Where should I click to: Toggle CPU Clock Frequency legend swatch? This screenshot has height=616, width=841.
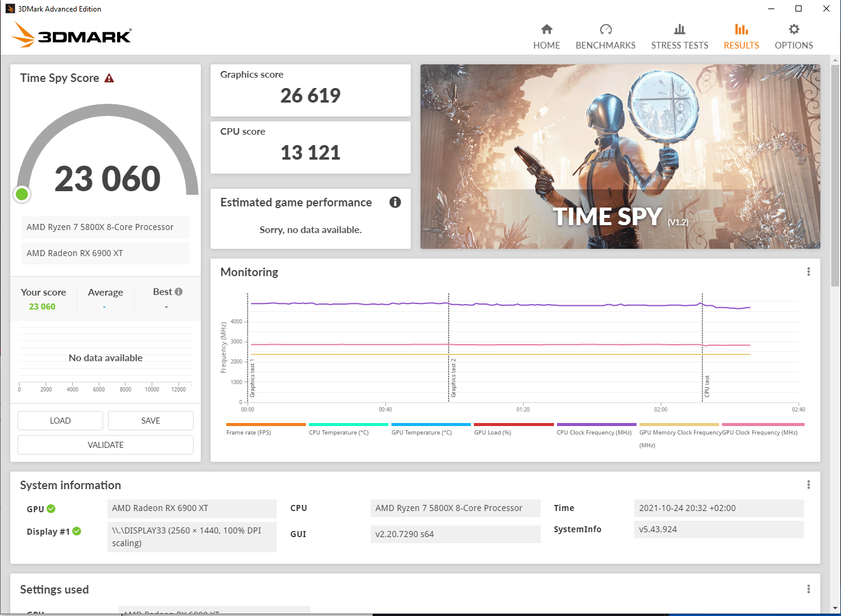coord(596,425)
